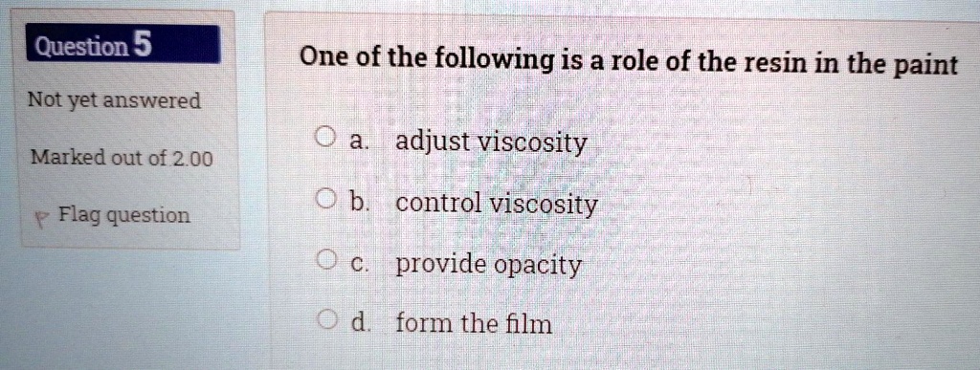Click the Question 5 header banner
Viewport: 980px width, 370px height.
(x=123, y=44)
